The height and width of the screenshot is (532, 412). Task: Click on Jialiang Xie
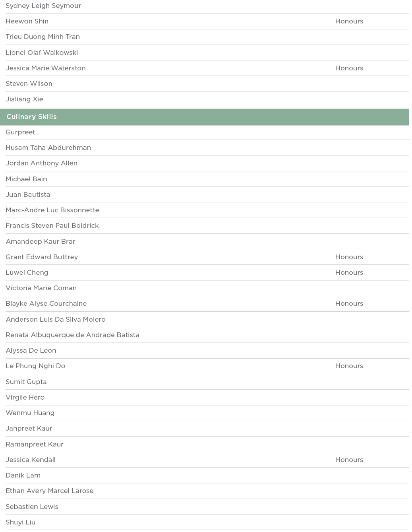24,99
